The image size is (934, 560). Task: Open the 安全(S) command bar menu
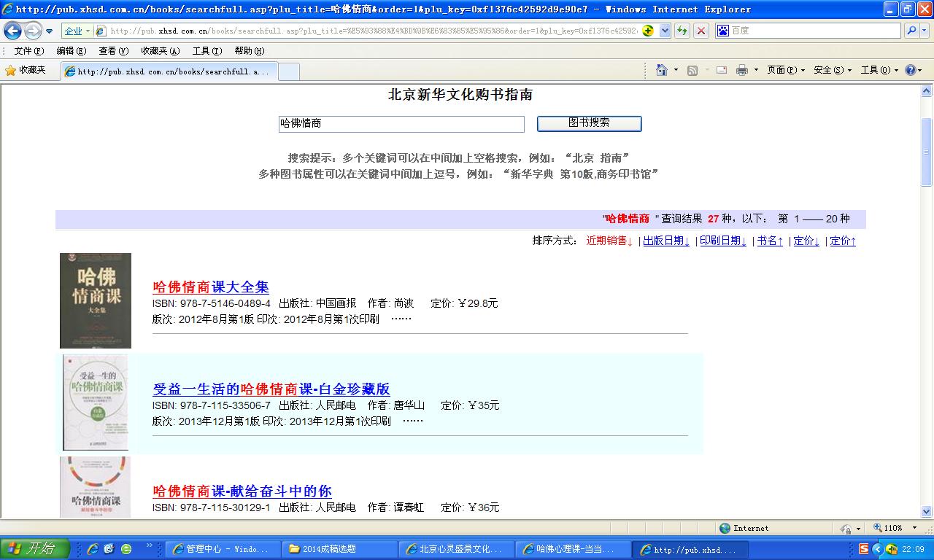coord(833,70)
